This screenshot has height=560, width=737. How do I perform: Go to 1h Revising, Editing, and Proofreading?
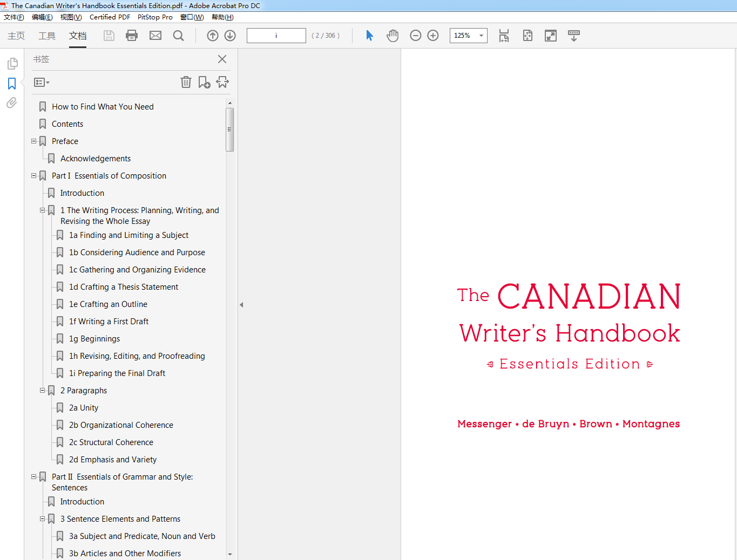137,356
